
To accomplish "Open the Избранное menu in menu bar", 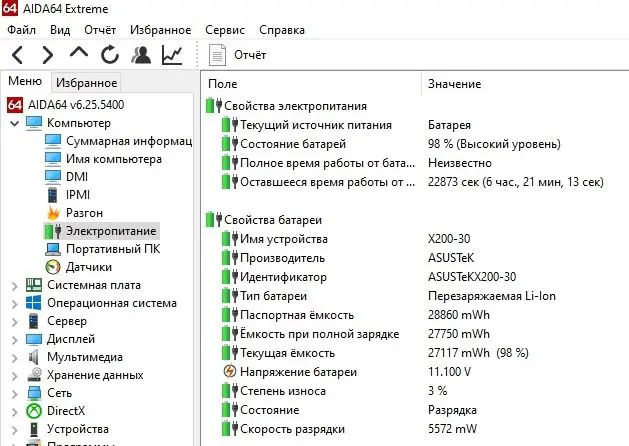I will 160,30.
